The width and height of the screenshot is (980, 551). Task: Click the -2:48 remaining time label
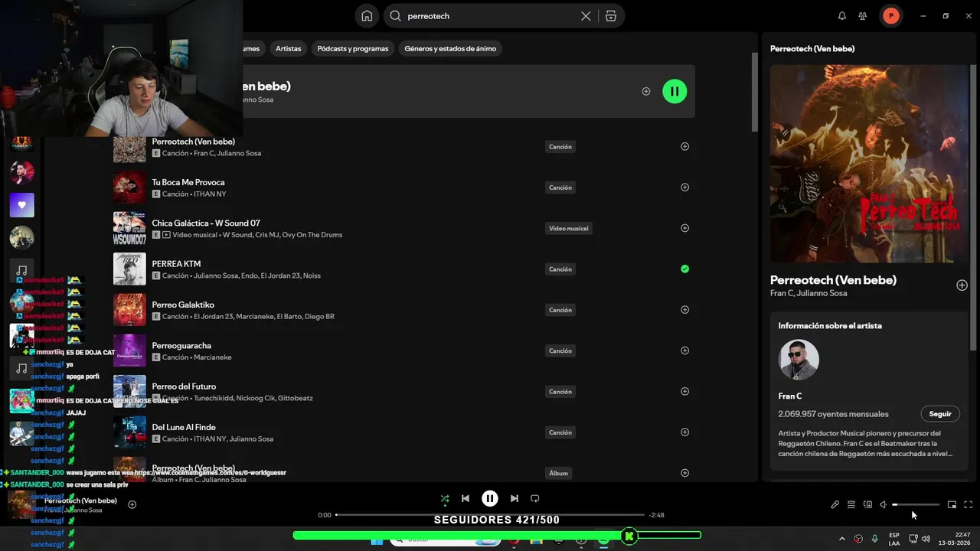(657, 515)
